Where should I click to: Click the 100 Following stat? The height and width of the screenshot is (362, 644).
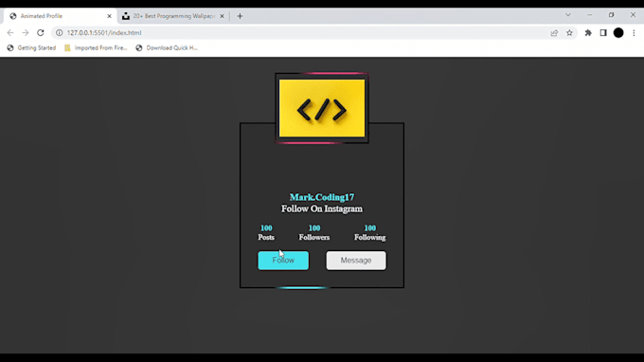[370, 232]
